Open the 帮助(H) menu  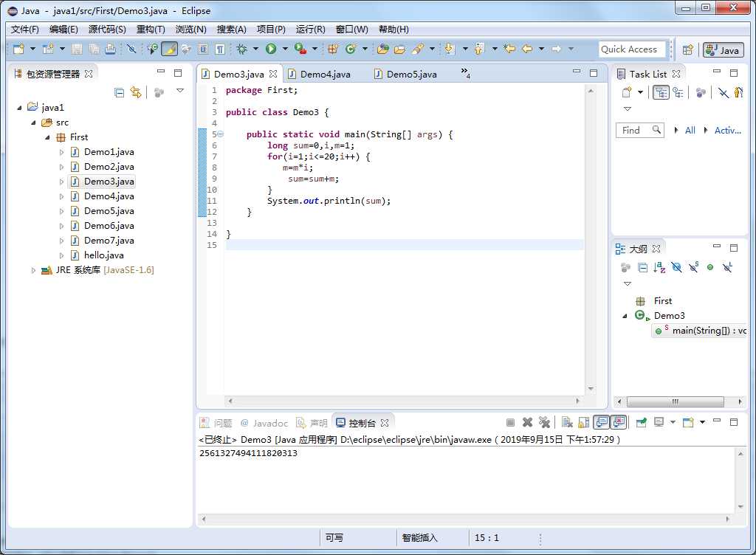(394, 30)
